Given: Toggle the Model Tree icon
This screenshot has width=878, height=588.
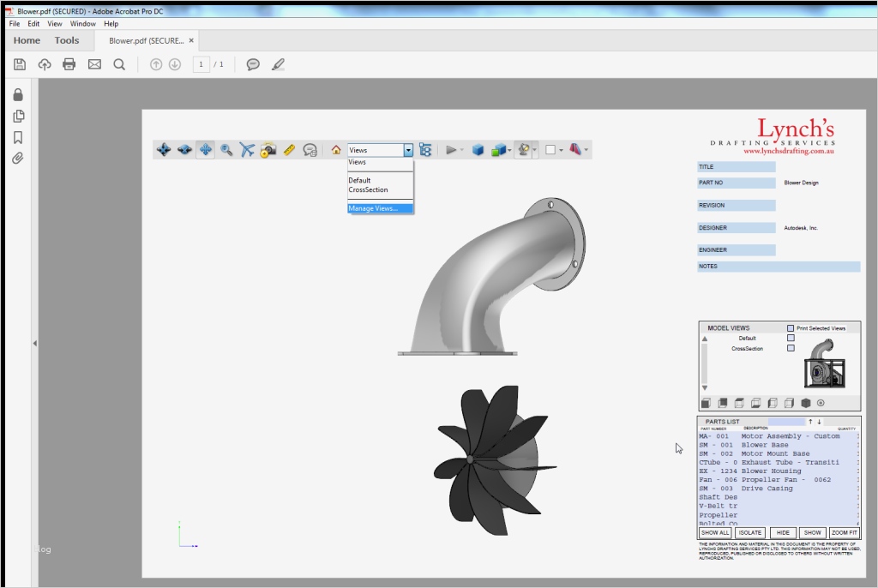Looking at the screenshot, I should [425, 150].
